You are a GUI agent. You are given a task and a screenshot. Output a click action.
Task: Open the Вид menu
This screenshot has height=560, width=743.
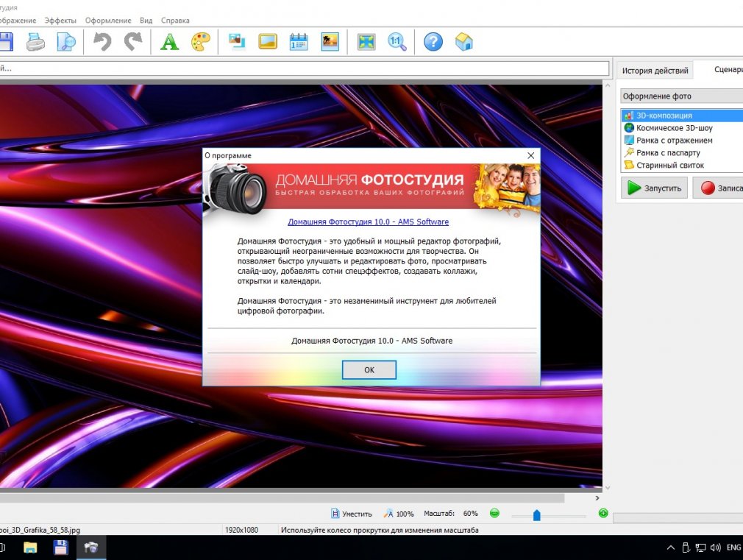(x=146, y=21)
